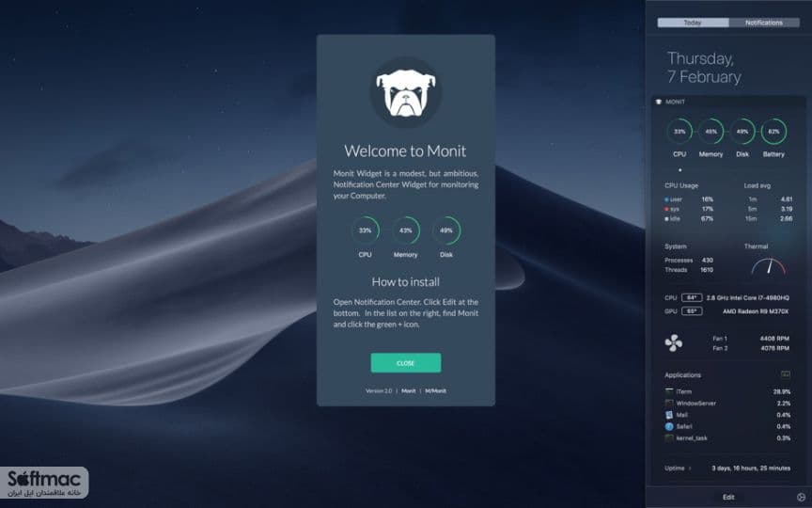The width and height of the screenshot is (812, 508).
Task: Click the Intel Core i7-4980HQ text
Action: tap(748, 298)
